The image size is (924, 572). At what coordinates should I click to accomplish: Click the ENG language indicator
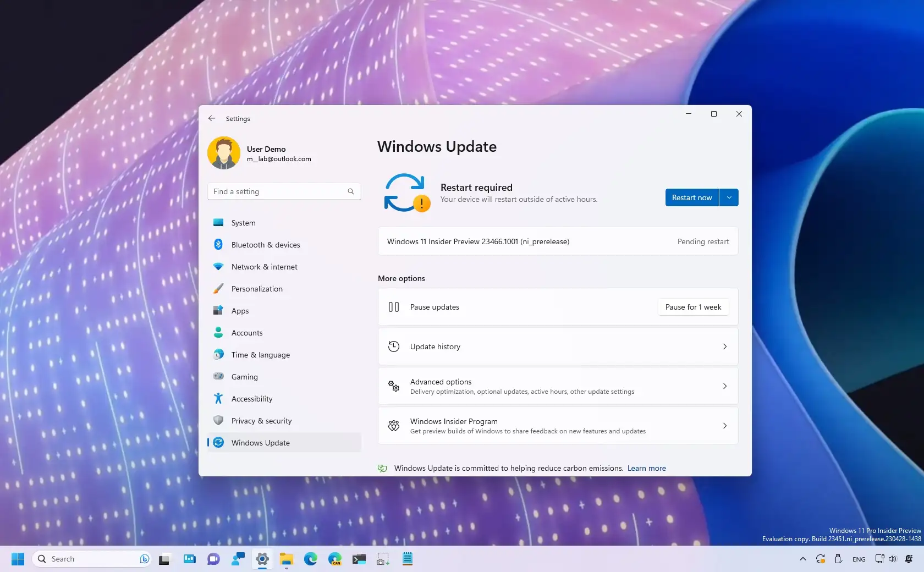[x=859, y=559]
